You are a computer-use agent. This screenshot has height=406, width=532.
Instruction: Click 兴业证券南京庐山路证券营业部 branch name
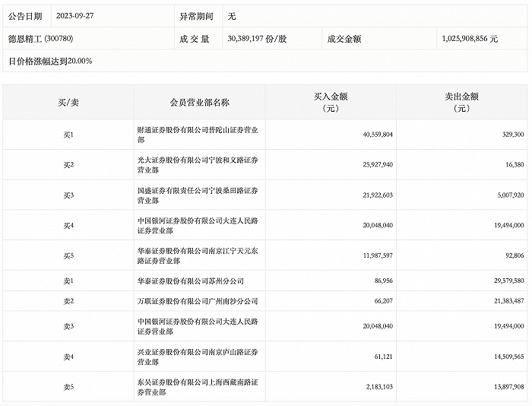coord(198,357)
